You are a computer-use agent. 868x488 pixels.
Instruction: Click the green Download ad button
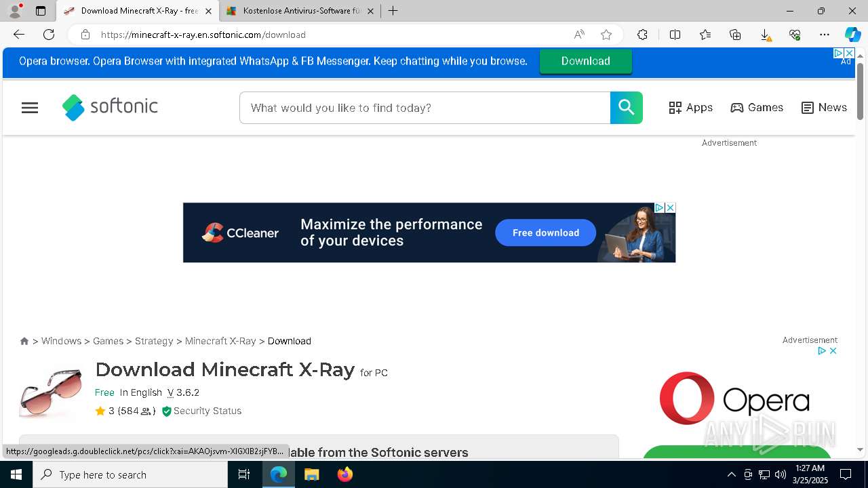(x=586, y=61)
